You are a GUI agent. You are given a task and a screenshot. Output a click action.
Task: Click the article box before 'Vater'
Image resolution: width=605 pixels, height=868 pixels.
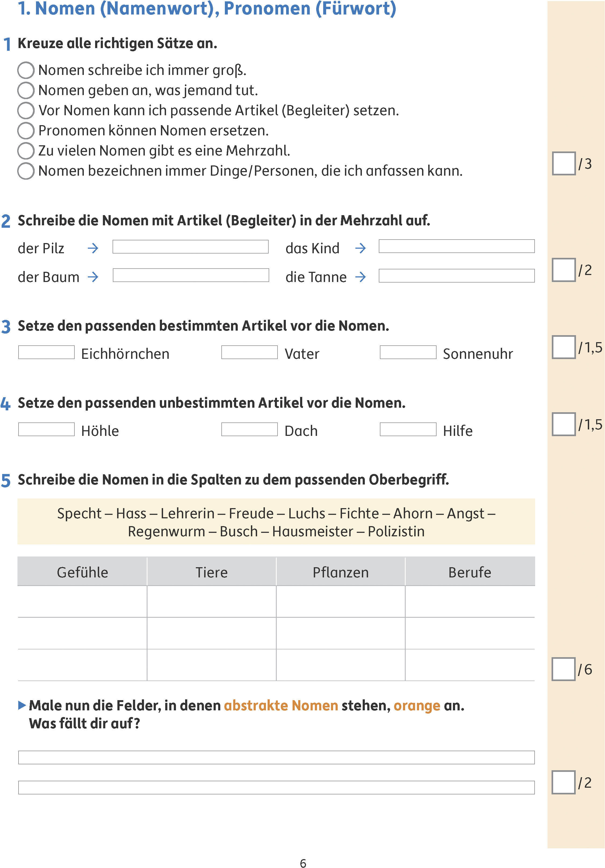point(250,352)
